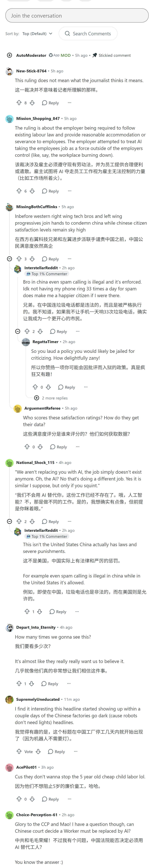Screen dimensions: 151x868
Task: Upvote RegattaTimer's reply
Action: [x=35, y=387]
